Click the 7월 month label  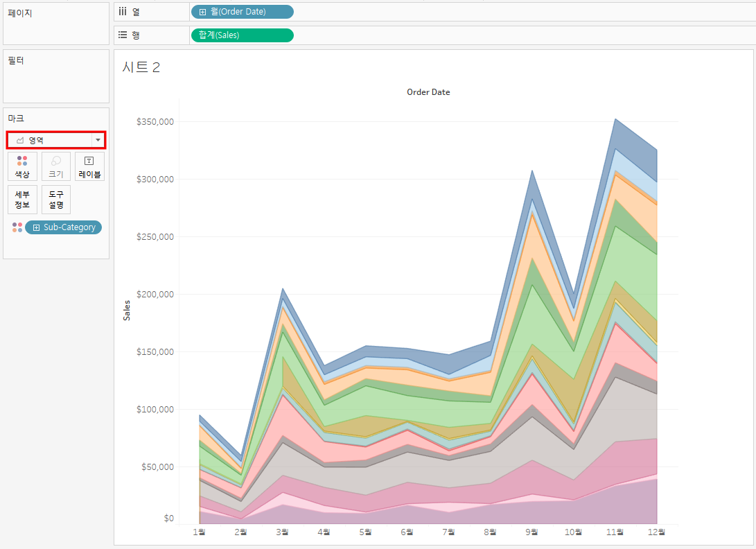[448, 532]
